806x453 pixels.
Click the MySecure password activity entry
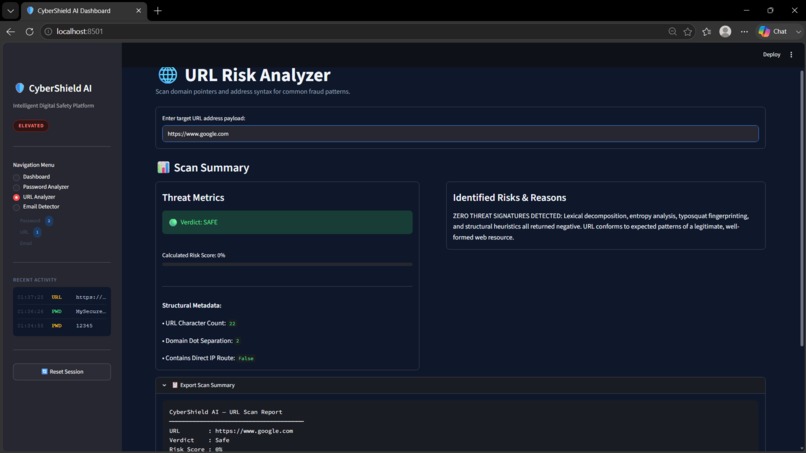pos(62,312)
